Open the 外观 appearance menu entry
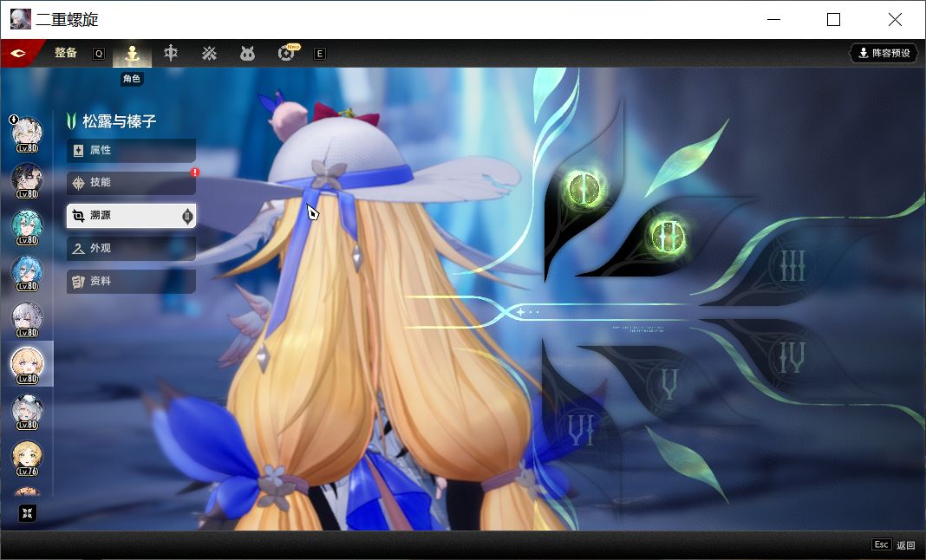This screenshot has height=560, width=926. pyautogui.click(x=131, y=249)
